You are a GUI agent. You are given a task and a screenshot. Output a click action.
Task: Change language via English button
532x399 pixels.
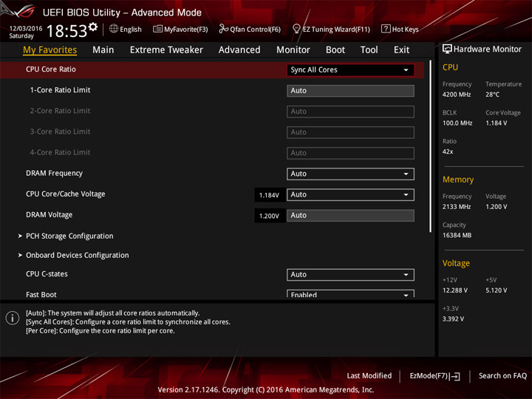[x=126, y=29]
